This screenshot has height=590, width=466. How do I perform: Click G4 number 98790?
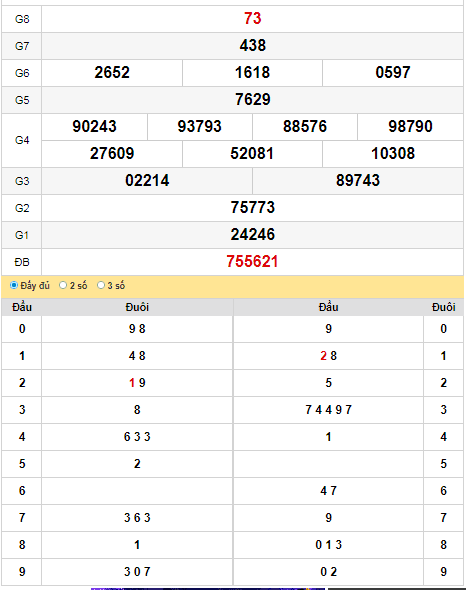click(x=410, y=126)
